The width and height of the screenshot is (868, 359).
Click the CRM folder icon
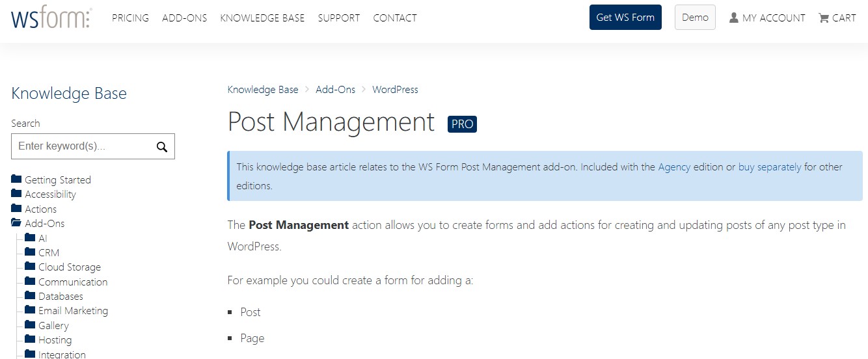pos(30,252)
